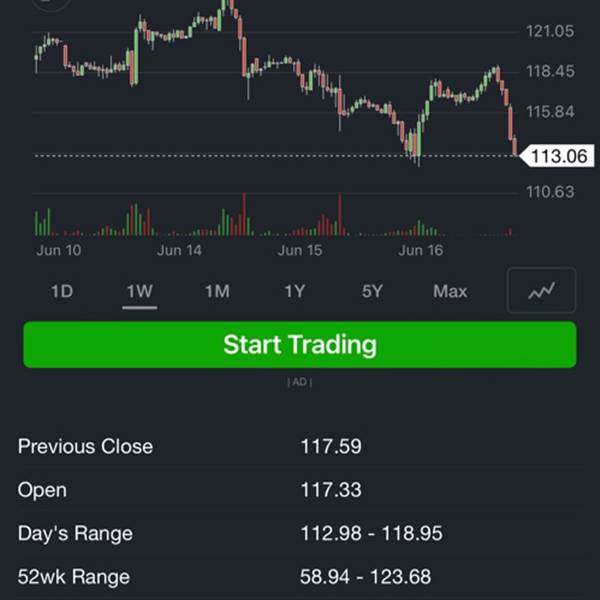Show the 1Y chart range
The height and width of the screenshot is (600, 600).
tap(294, 292)
